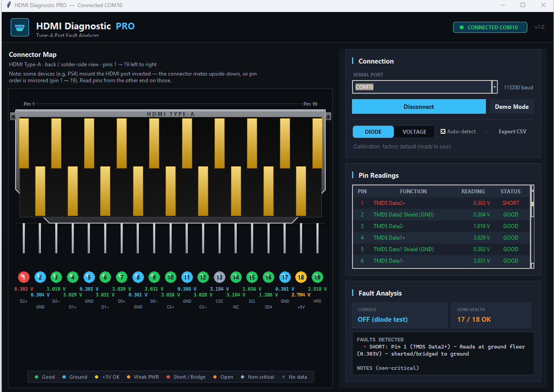Click the CONNECTED COM10 status badge
Image resolution: width=554 pixels, height=392 pixels.
click(490, 28)
